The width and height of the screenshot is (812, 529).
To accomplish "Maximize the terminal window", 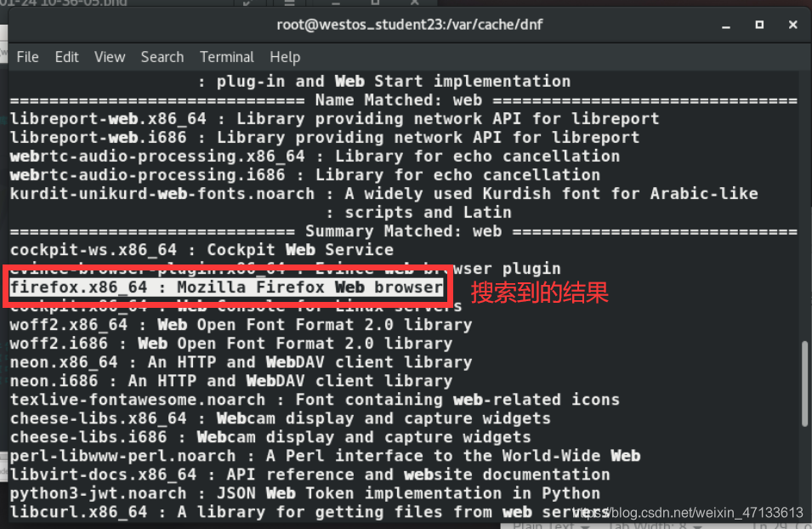I will [x=759, y=25].
